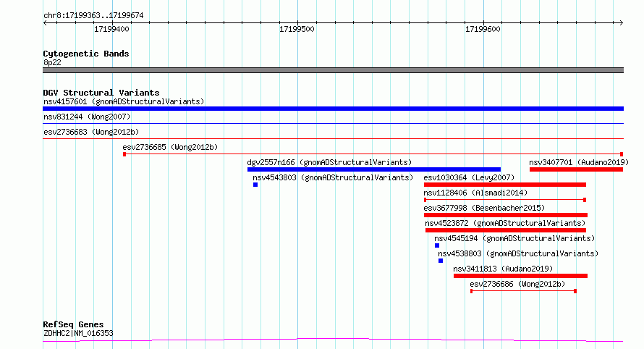
Task: Open the esv2736686 (Wong2012b) label
Action: coord(517,284)
